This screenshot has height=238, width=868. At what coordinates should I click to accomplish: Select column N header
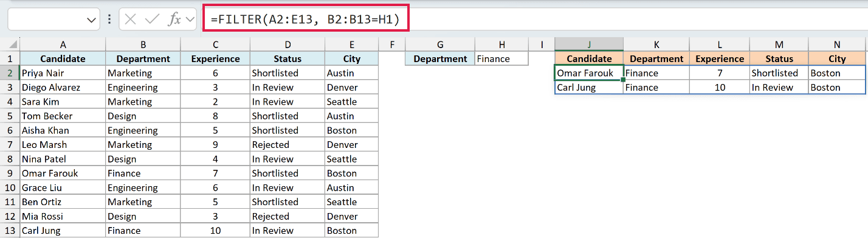(x=837, y=44)
